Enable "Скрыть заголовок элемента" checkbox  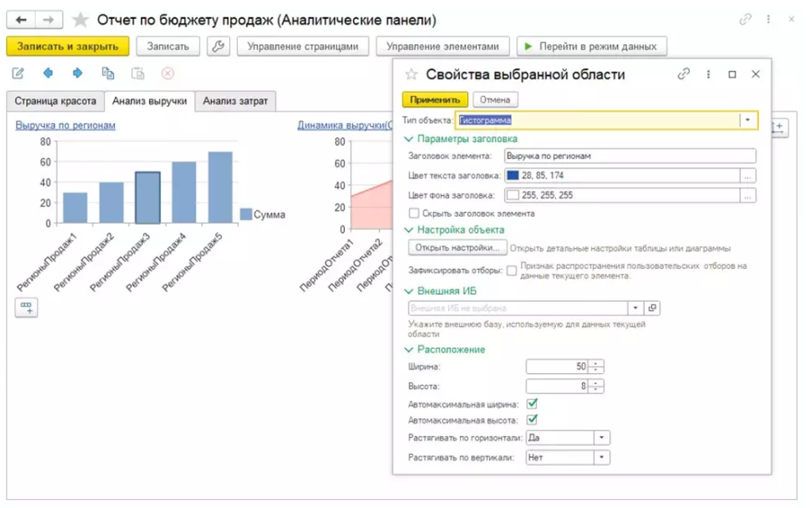(413, 214)
